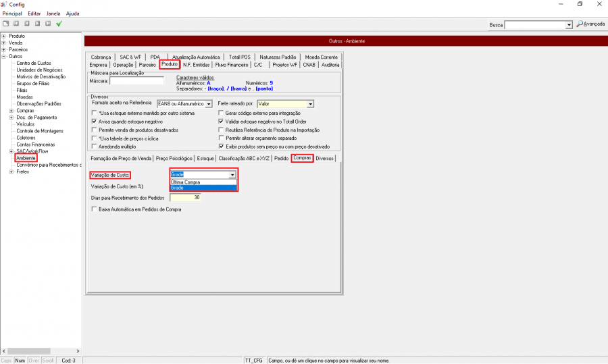The height and width of the screenshot is (364, 608).
Task: Go to last record toolbar icon
Action: coord(49,24)
